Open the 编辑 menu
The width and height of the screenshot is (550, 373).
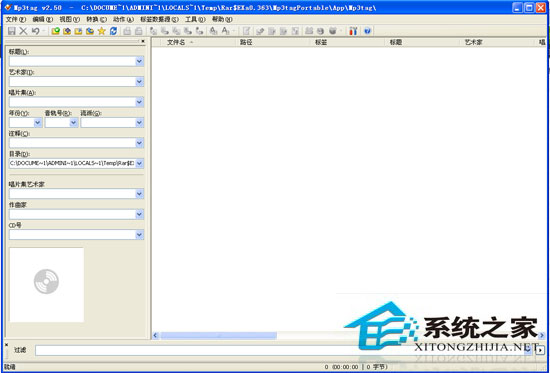pos(42,19)
